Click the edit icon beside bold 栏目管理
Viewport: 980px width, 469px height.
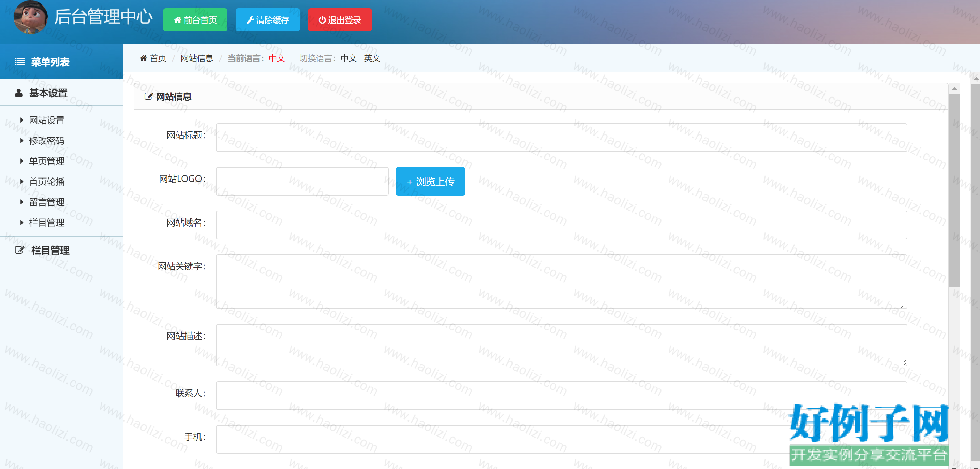[19, 250]
